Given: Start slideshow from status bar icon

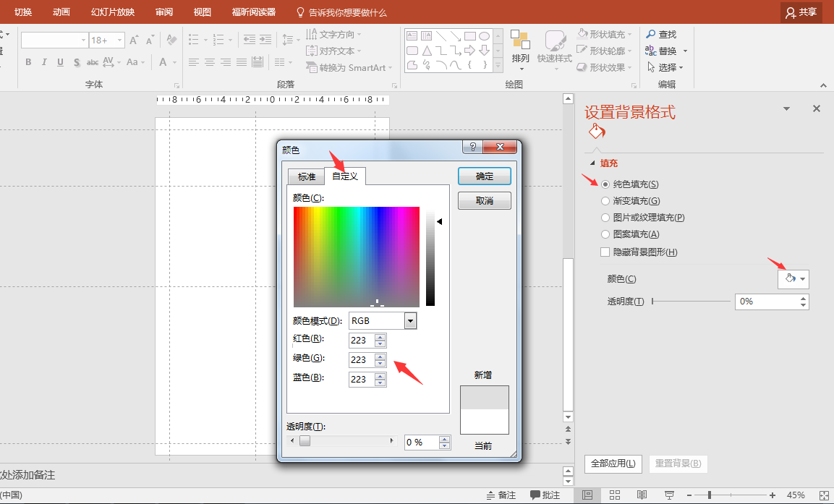Looking at the screenshot, I should point(669,495).
